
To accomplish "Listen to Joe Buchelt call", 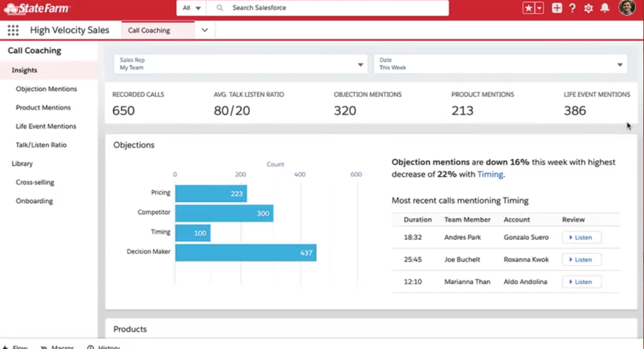I will pyautogui.click(x=581, y=260).
